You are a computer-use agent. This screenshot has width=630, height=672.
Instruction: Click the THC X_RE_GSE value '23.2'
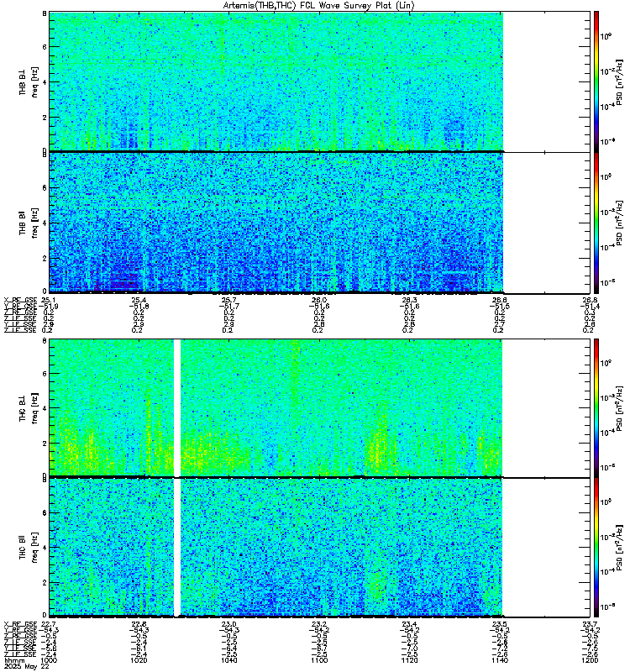319,624
